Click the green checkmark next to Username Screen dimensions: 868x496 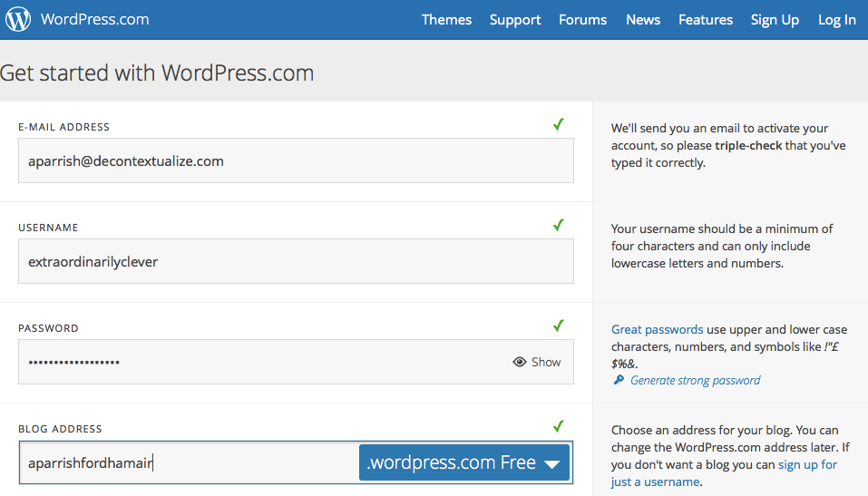pos(559,225)
